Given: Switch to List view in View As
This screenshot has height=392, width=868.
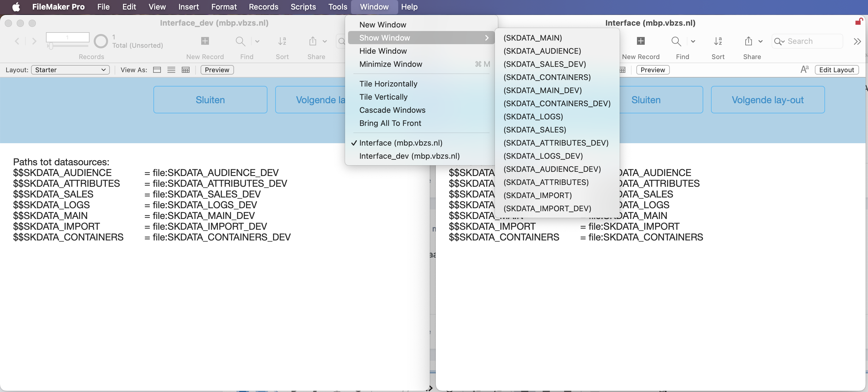Looking at the screenshot, I should click(171, 70).
